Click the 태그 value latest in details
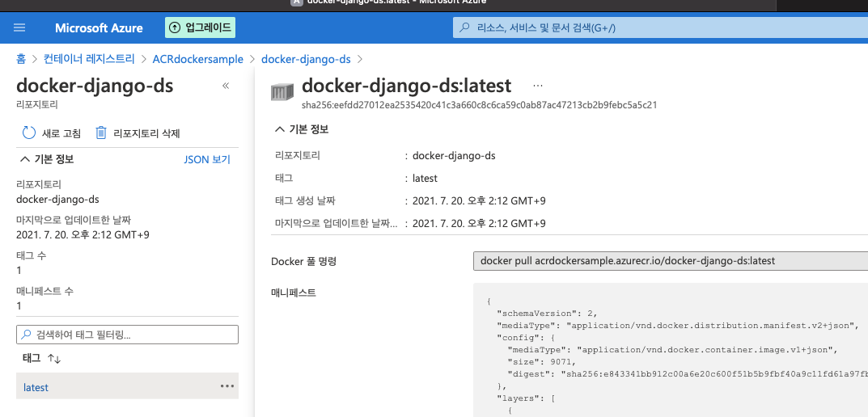Screen dimensions: 868x417 tap(426, 179)
